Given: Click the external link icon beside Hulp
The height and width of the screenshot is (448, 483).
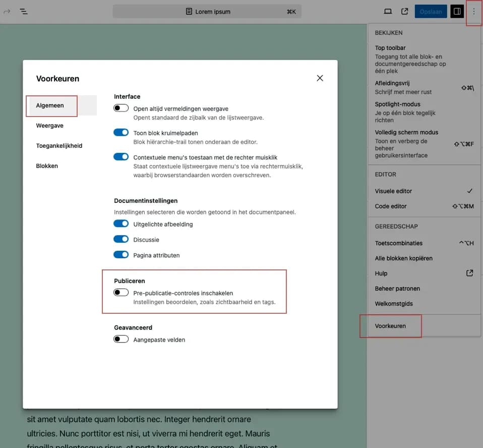Looking at the screenshot, I should click(469, 273).
